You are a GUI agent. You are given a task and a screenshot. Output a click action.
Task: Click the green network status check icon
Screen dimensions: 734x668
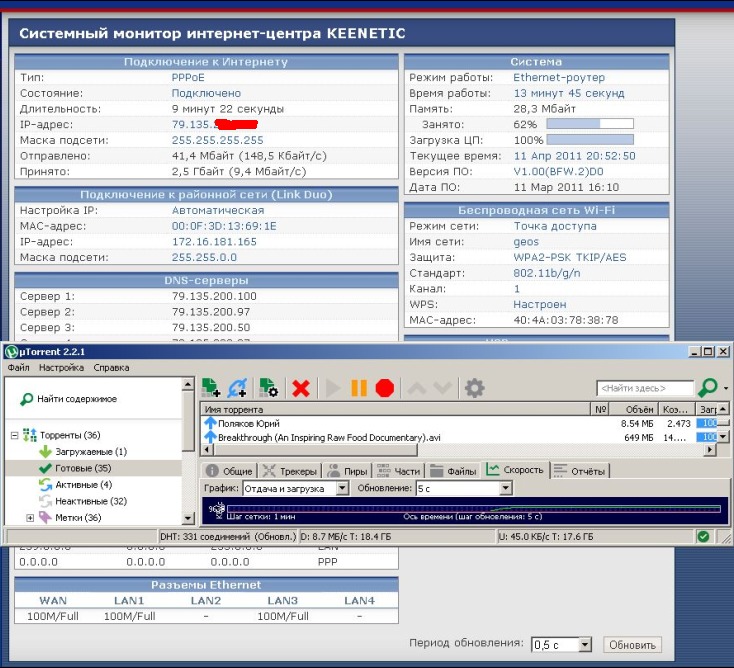(x=703, y=536)
